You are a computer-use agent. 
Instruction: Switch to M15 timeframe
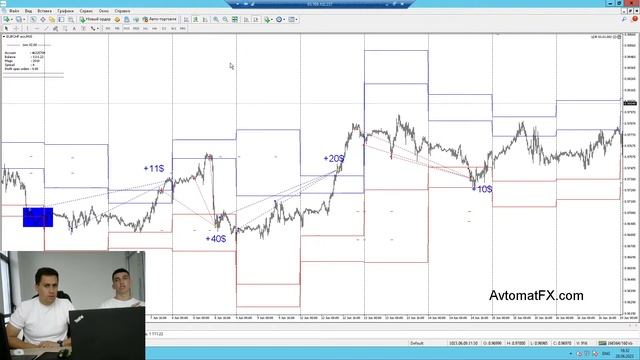[x=127, y=29]
